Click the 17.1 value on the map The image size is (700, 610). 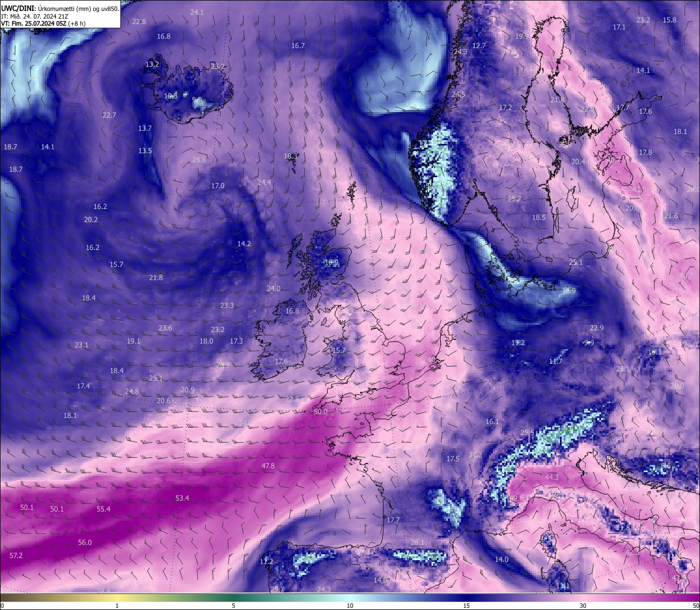(x=619, y=27)
